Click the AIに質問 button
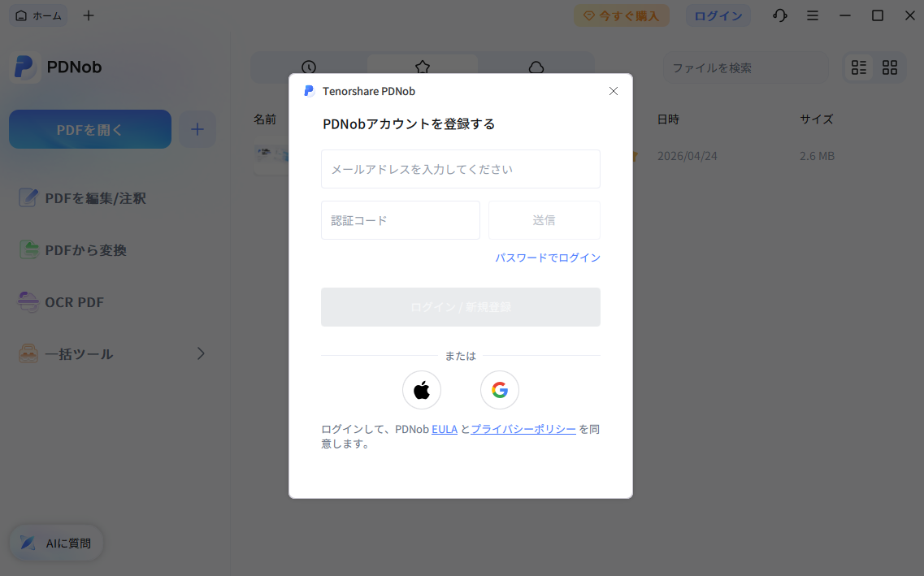Viewport: 924px width, 576px height. click(57, 543)
